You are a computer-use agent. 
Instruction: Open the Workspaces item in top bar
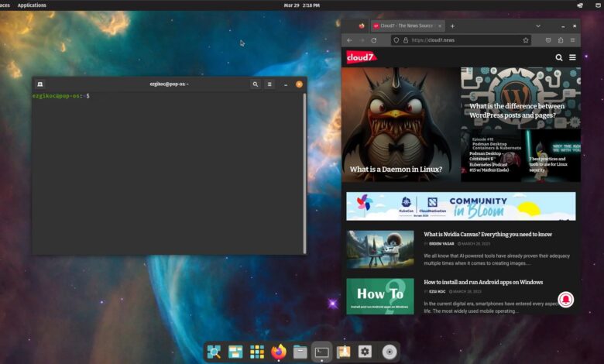(x=5, y=5)
